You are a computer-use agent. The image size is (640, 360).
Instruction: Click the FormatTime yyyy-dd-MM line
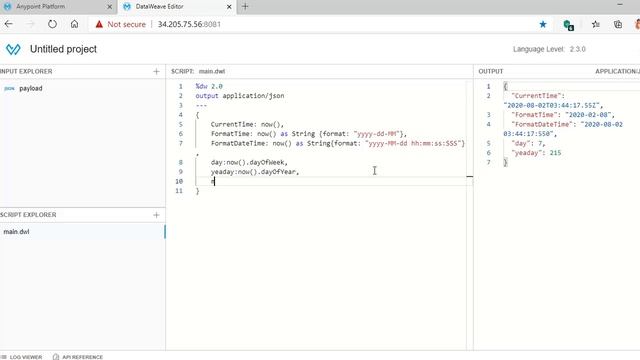tap(309, 134)
